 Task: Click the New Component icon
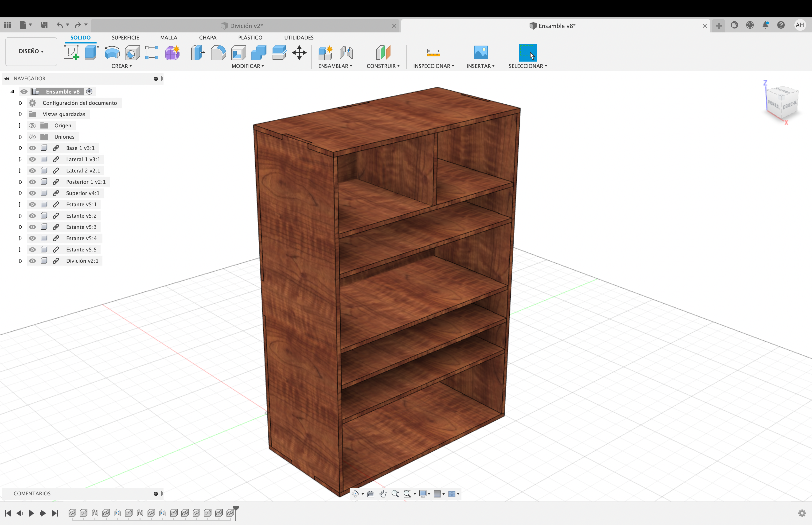[325, 53]
